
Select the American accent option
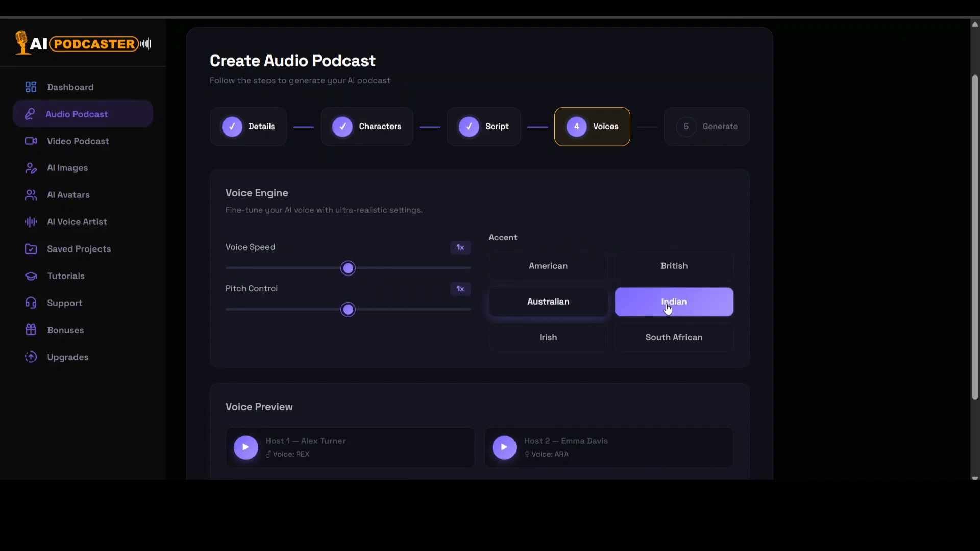pyautogui.click(x=548, y=266)
